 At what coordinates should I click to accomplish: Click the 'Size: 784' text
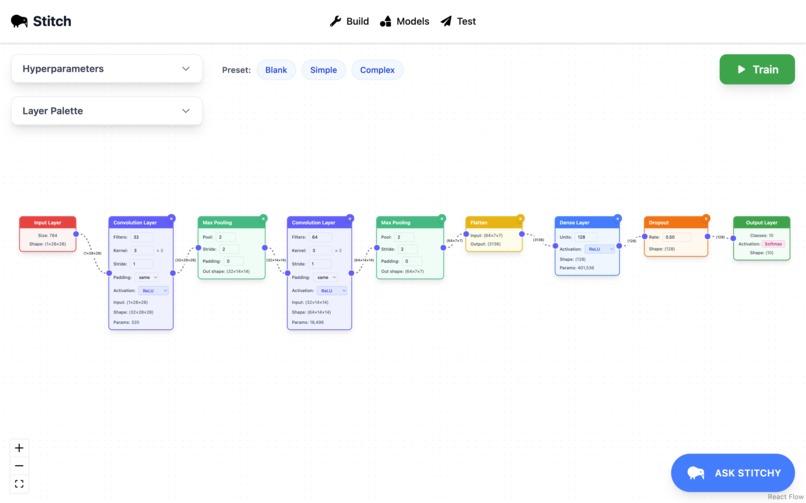click(x=47, y=235)
